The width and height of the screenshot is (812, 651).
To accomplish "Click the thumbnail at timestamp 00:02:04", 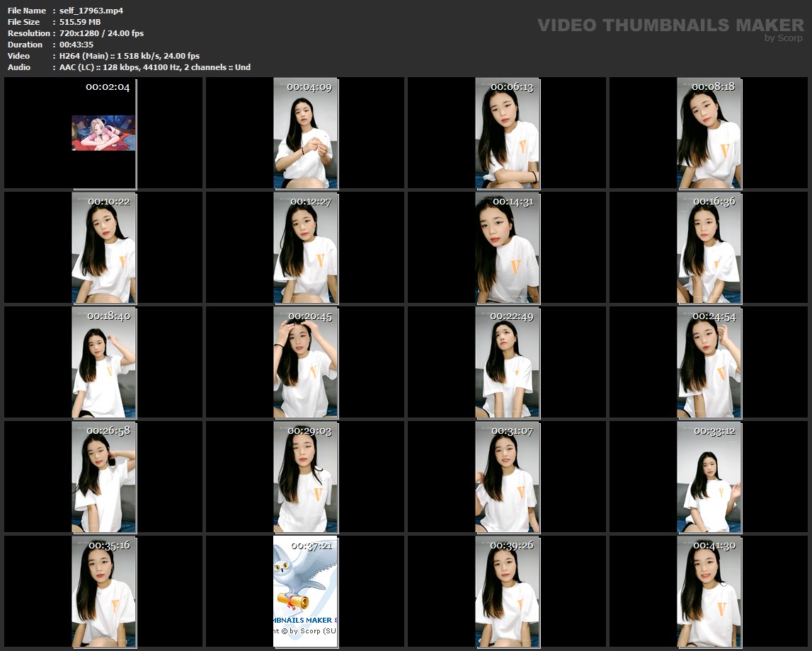I will click(x=103, y=133).
